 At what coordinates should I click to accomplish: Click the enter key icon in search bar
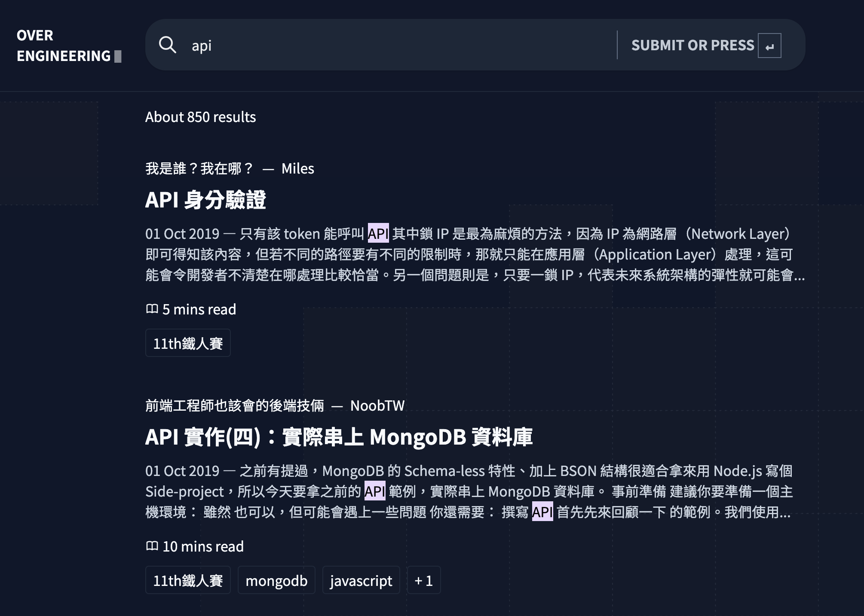point(769,46)
